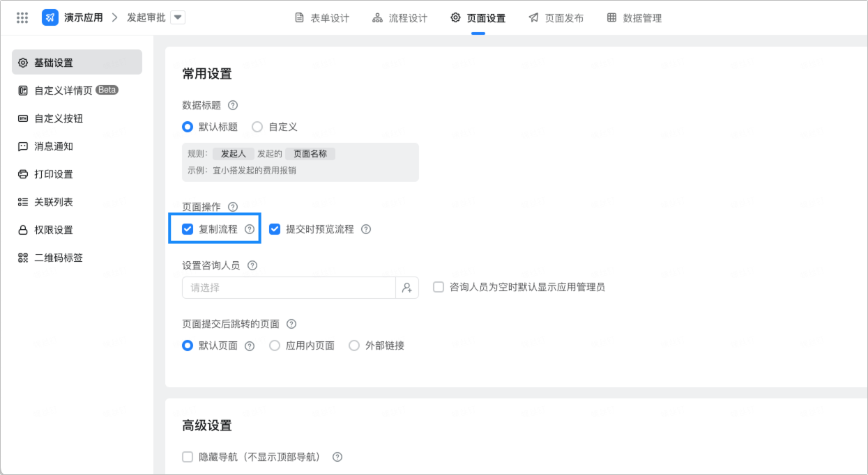This screenshot has height=475, width=868.
Task: Open 自定义详情页 Beta in sidebar
Action: (x=77, y=91)
